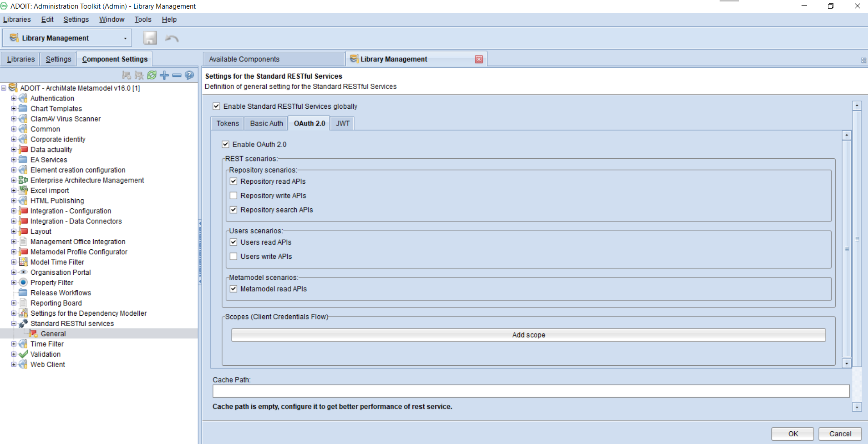Click the green refresh icon above tree

tap(152, 75)
